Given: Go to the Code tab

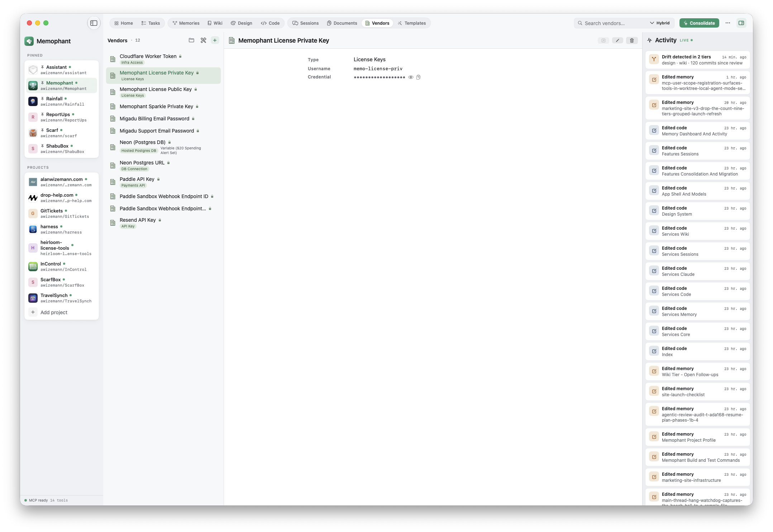Looking at the screenshot, I should coord(270,23).
